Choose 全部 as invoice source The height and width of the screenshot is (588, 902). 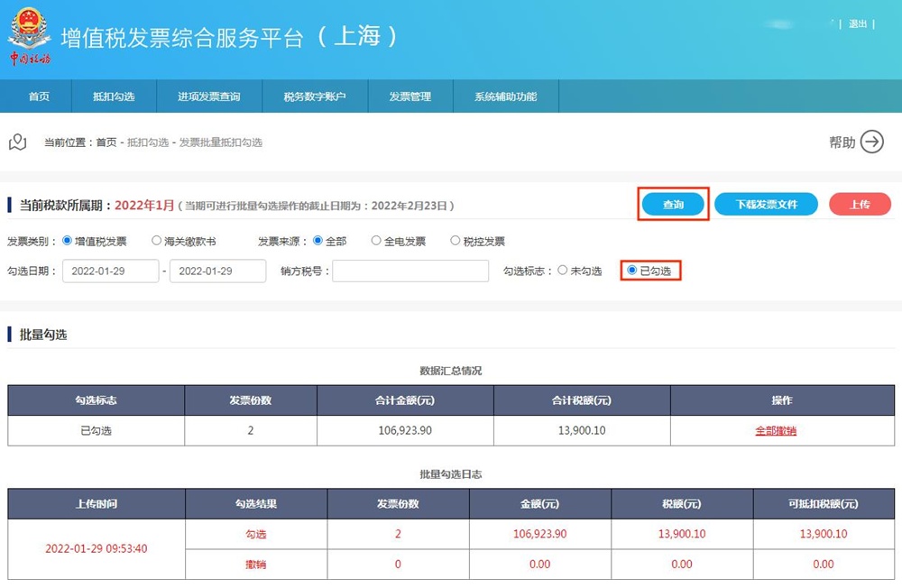click(x=318, y=242)
